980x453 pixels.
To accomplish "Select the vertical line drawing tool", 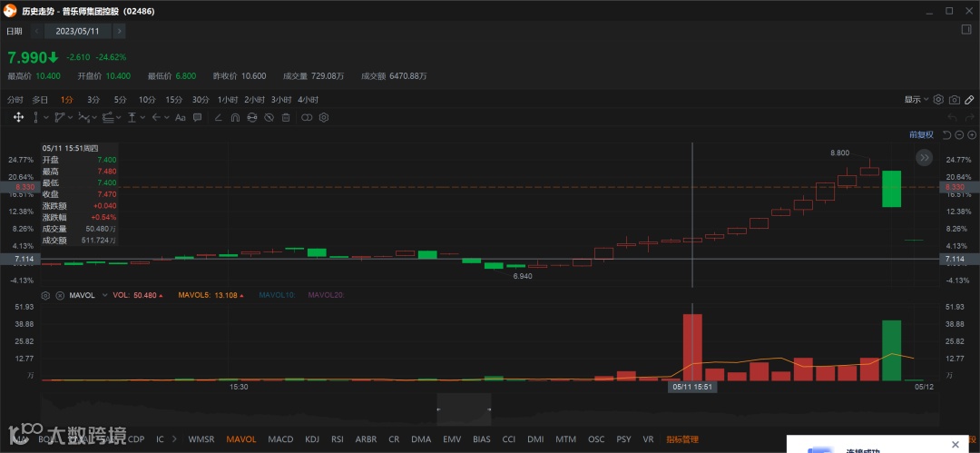I will 37,117.
